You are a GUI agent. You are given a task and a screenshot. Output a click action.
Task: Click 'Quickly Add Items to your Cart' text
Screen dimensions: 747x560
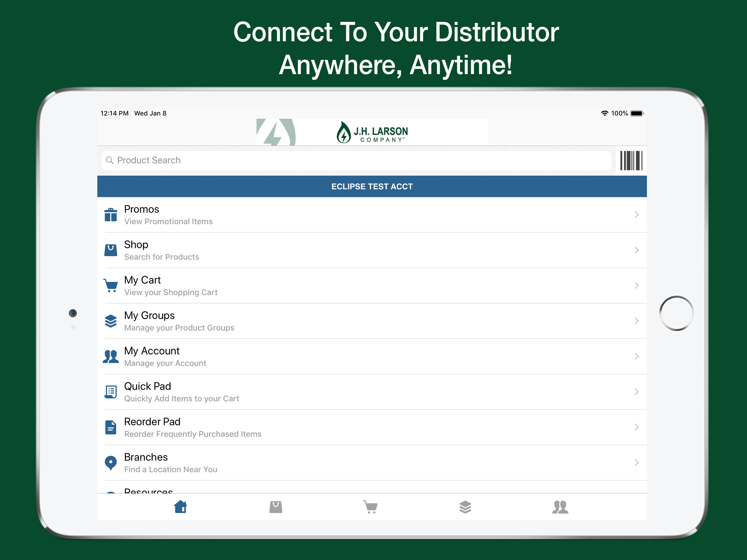(182, 399)
